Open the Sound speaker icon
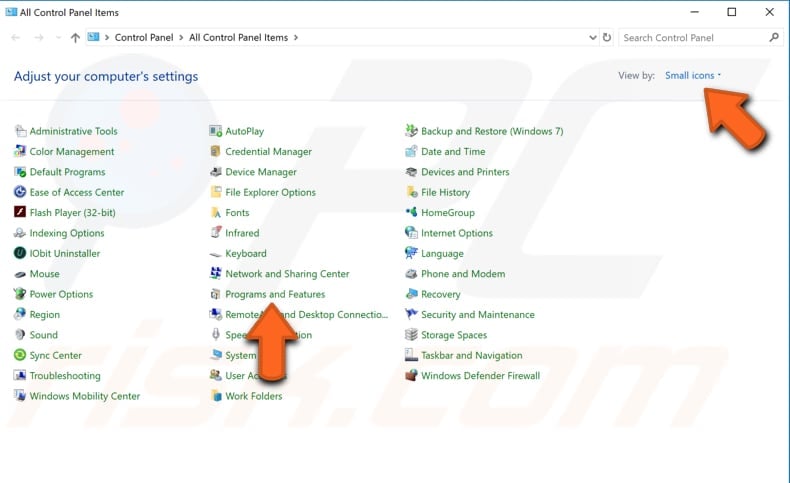 (20, 334)
